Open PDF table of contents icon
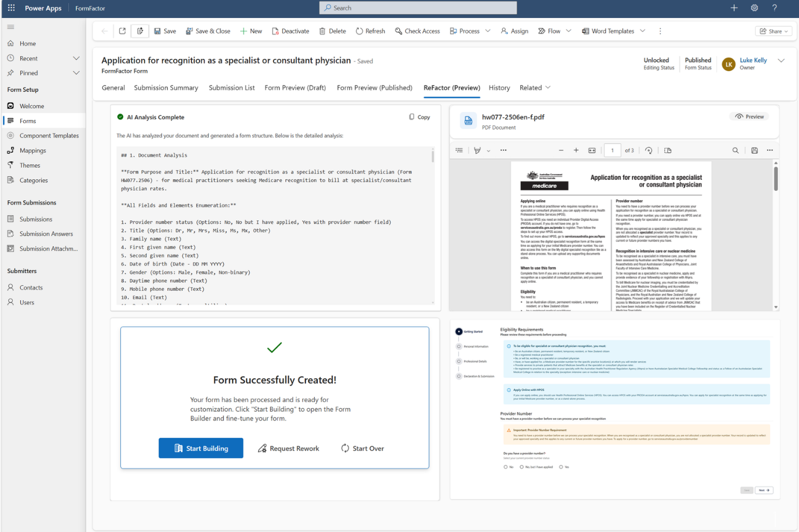Viewport: 799px width, 532px height. point(459,150)
